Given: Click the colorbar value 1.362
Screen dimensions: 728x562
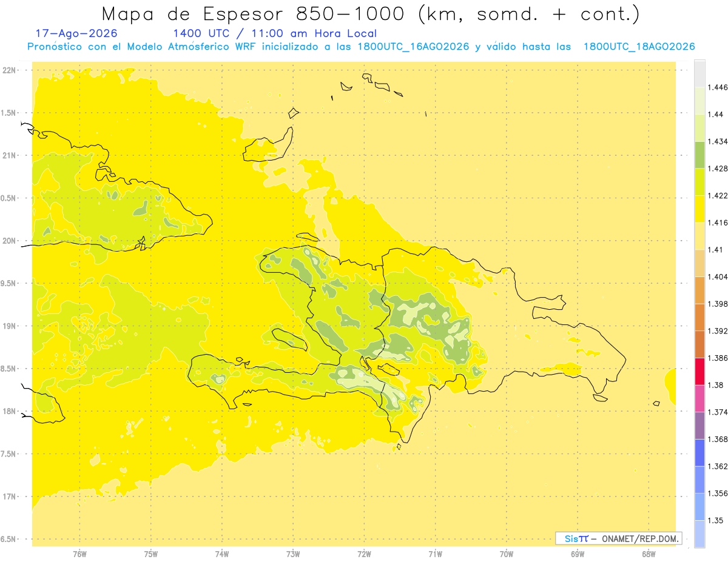Looking at the screenshot, I should click(x=717, y=466).
